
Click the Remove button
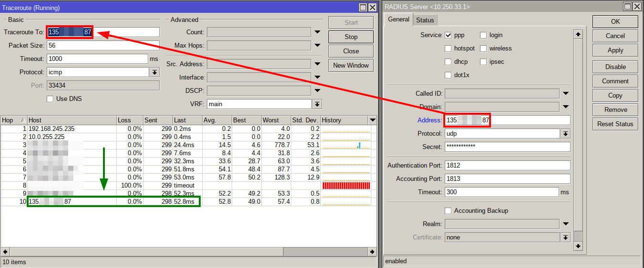click(x=615, y=109)
